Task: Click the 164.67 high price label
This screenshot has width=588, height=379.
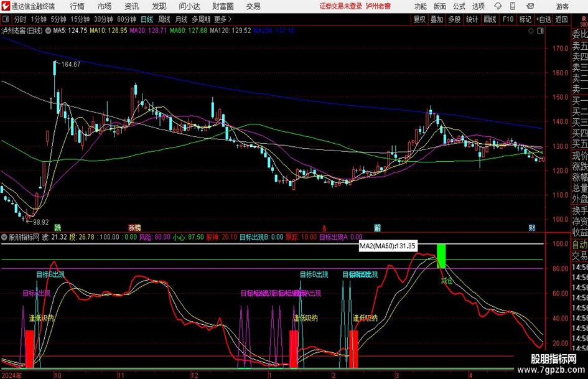Action: (70, 65)
